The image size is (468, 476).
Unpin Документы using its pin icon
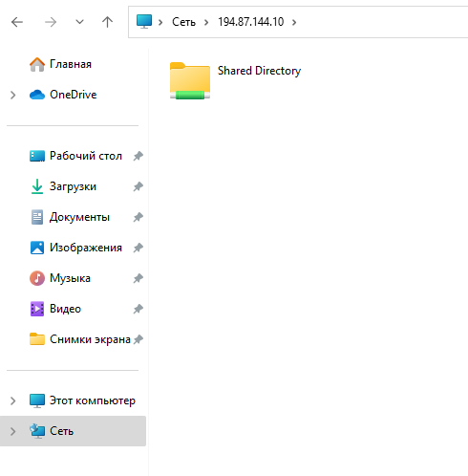tap(138, 217)
